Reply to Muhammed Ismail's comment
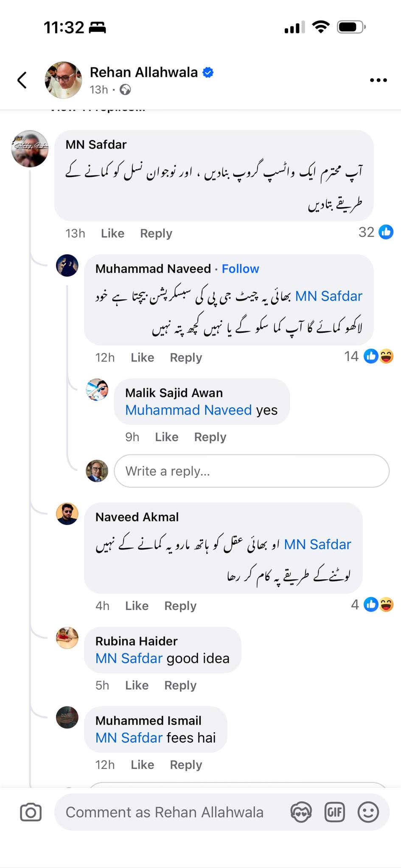The height and width of the screenshot is (868, 401). [x=186, y=765]
